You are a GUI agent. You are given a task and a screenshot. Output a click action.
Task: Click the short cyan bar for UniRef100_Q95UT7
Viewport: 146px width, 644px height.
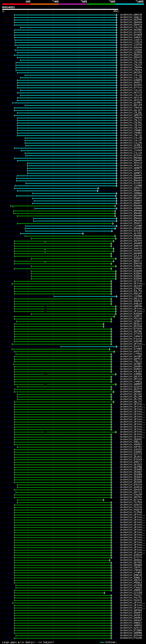[57, 188]
